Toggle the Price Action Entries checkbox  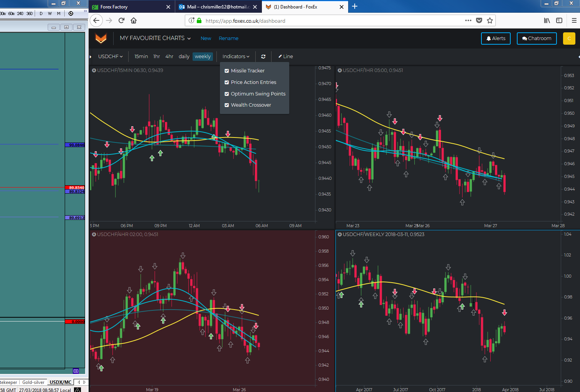[x=227, y=82]
